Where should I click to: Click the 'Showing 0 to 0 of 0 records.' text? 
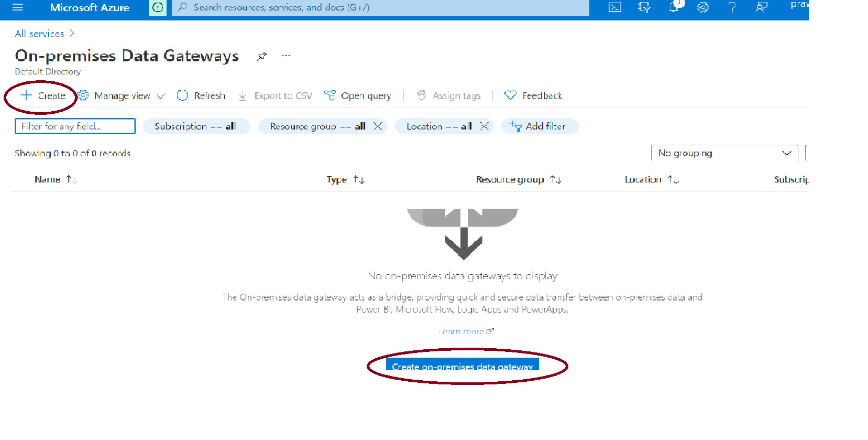[73, 153]
